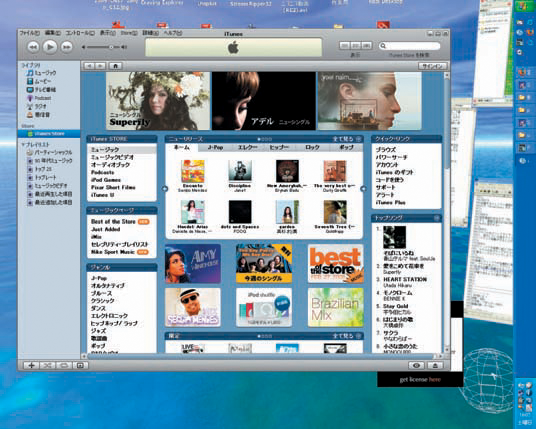Screen dimensions: 536x429
Task: Collapse the プレイリスト section triangle
Action: pyautogui.click(x=23, y=145)
